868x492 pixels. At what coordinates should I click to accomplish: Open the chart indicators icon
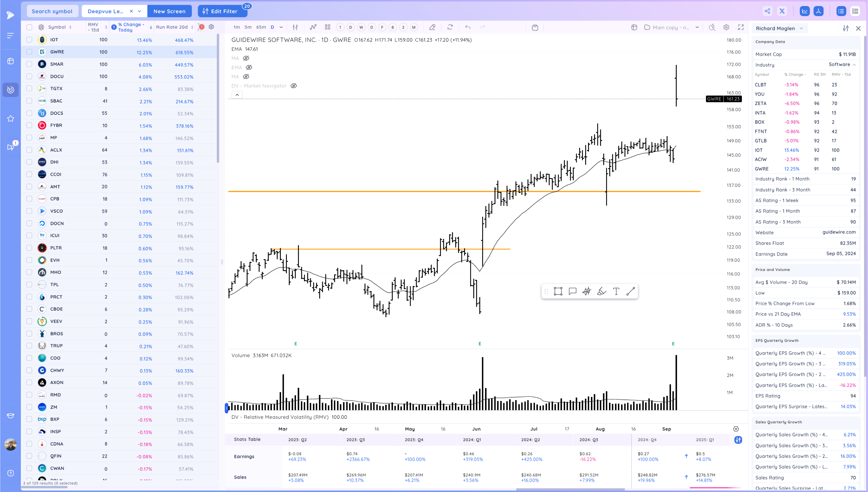coord(313,27)
